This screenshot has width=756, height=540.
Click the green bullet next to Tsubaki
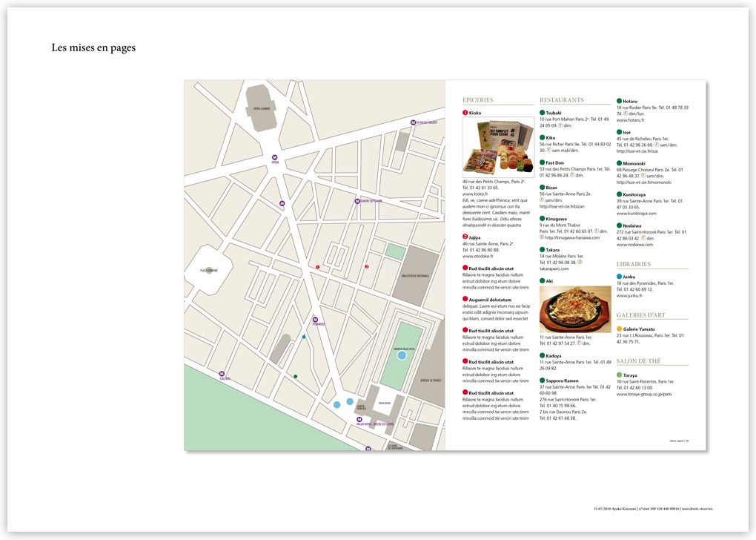pos(543,113)
